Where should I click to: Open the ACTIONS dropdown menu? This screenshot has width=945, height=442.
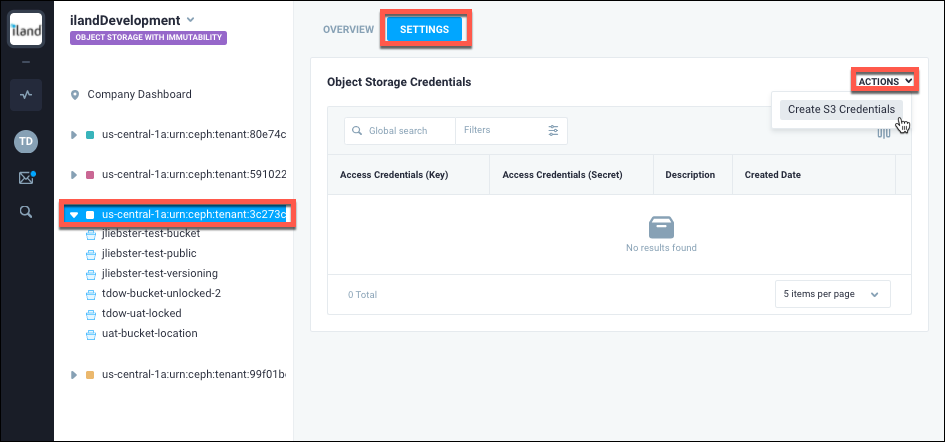point(884,81)
